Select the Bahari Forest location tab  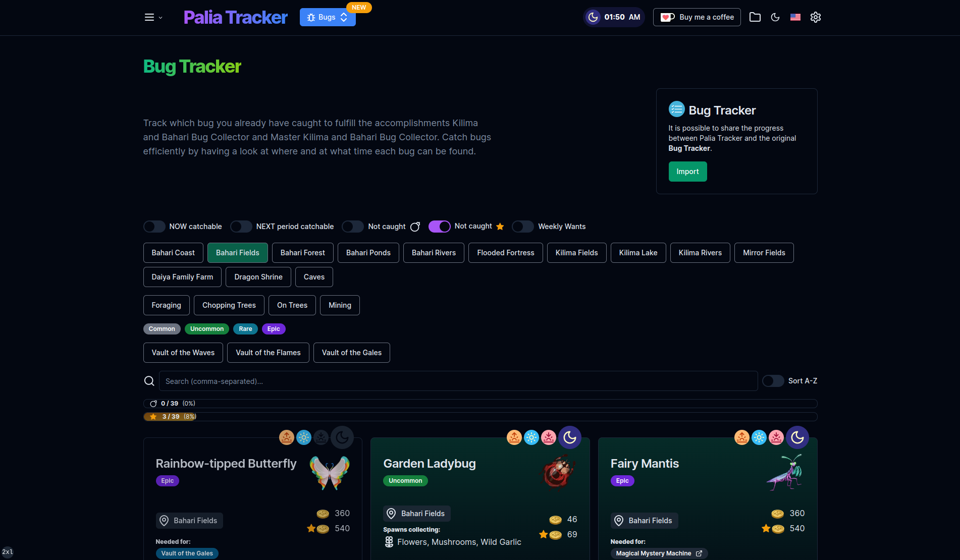pos(302,252)
